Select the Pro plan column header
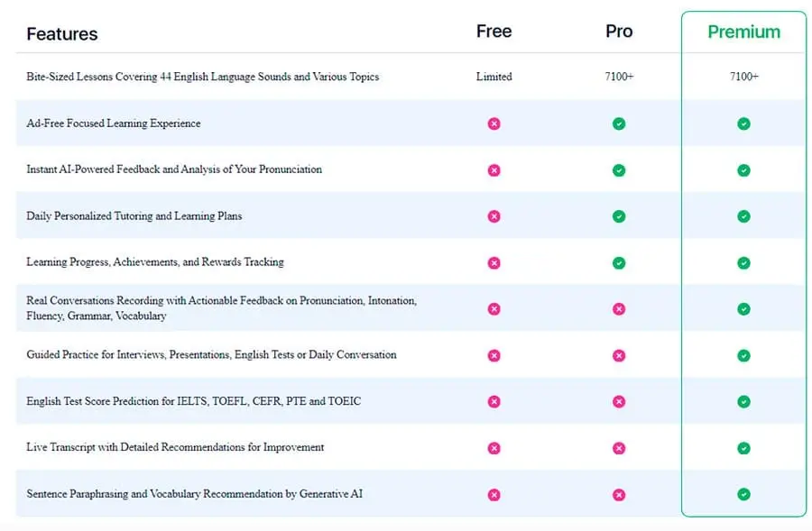The image size is (812, 531). (x=619, y=31)
